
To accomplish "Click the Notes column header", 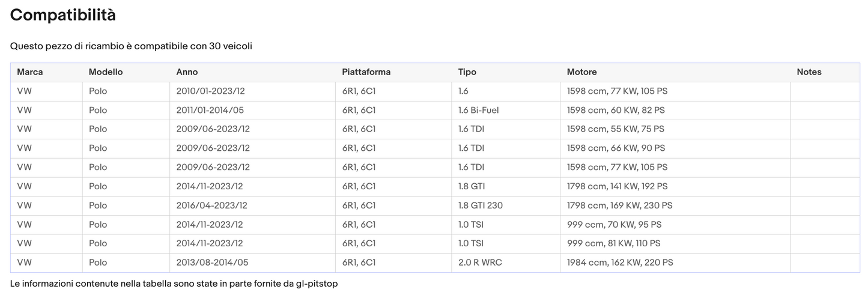I will tap(809, 72).
